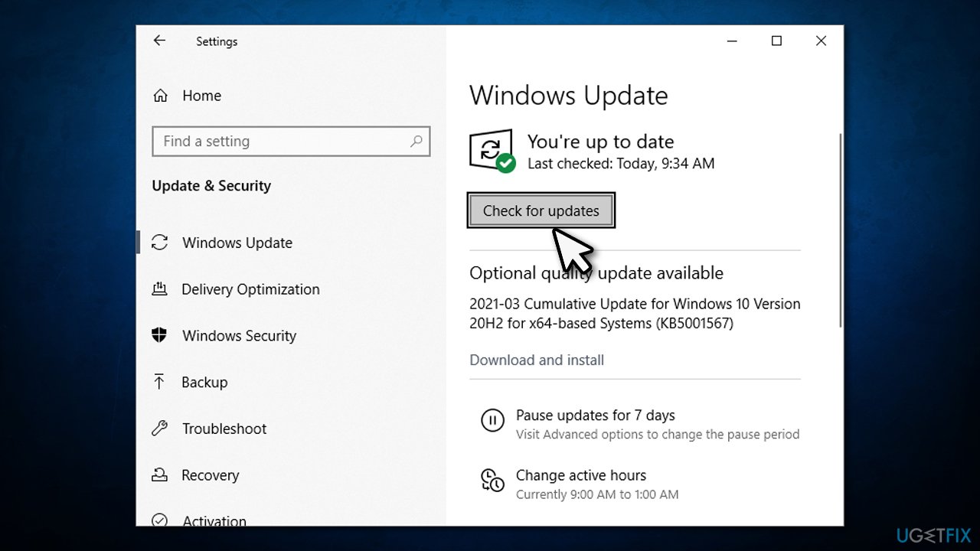The height and width of the screenshot is (551, 980).
Task: Click the Troubleshoot wrench icon
Action: pos(159,429)
